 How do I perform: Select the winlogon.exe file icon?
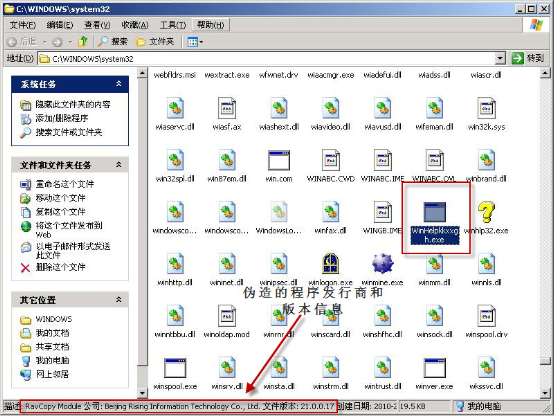[331, 264]
